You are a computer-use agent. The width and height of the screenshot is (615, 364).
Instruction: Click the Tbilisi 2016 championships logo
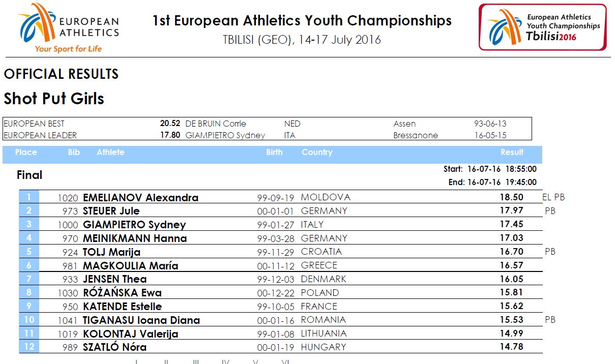click(x=543, y=27)
